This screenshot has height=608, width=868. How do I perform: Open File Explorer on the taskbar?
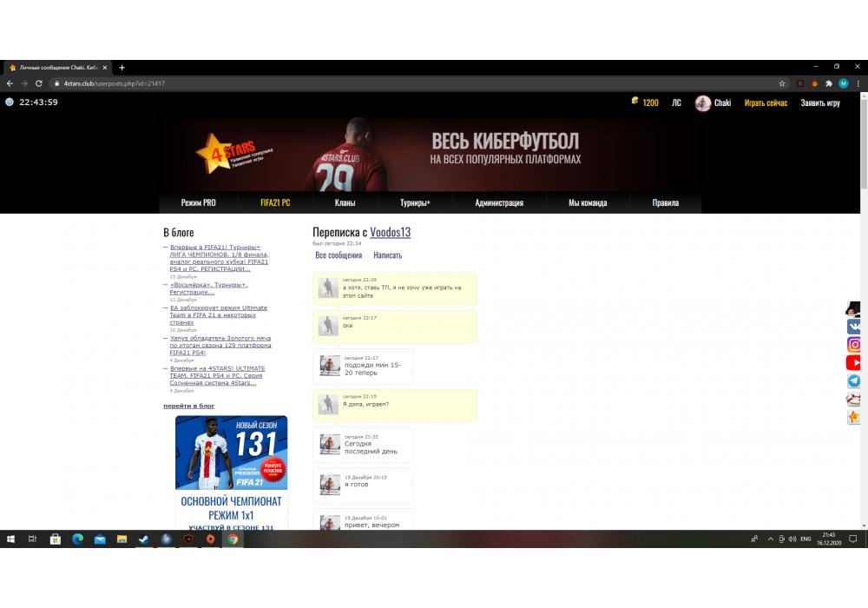click(x=122, y=539)
